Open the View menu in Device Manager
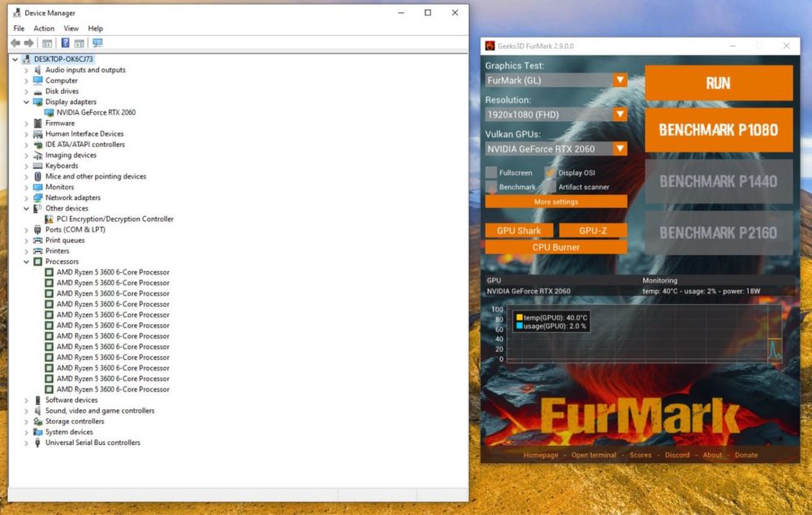The height and width of the screenshot is (515, 812). 71,28
